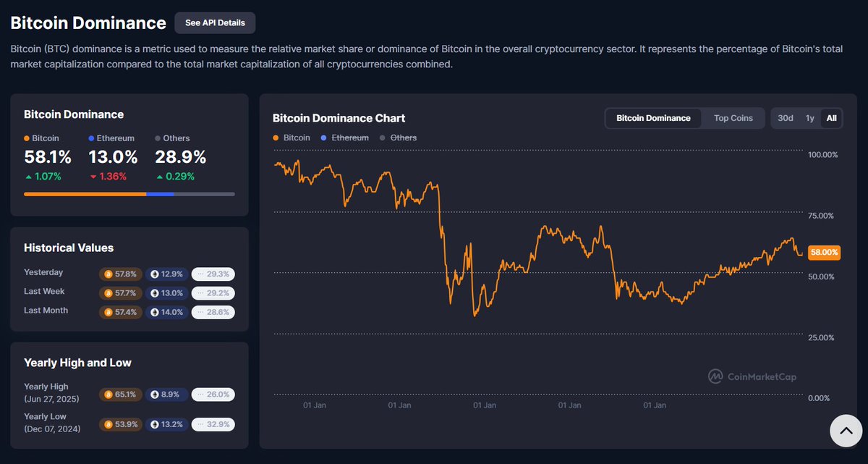
Task: Click Yearly Low Ethereum 13.2% badge
Action: [166, 424]
